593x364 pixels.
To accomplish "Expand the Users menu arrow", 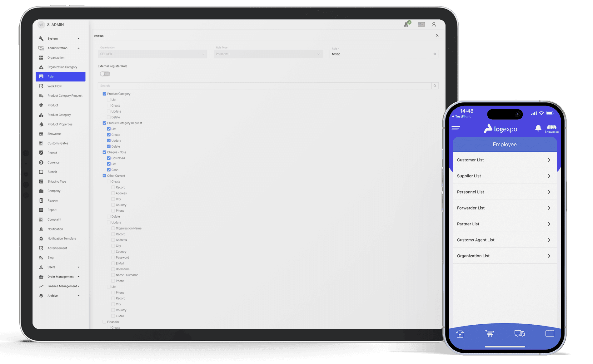I will [78, 267].
